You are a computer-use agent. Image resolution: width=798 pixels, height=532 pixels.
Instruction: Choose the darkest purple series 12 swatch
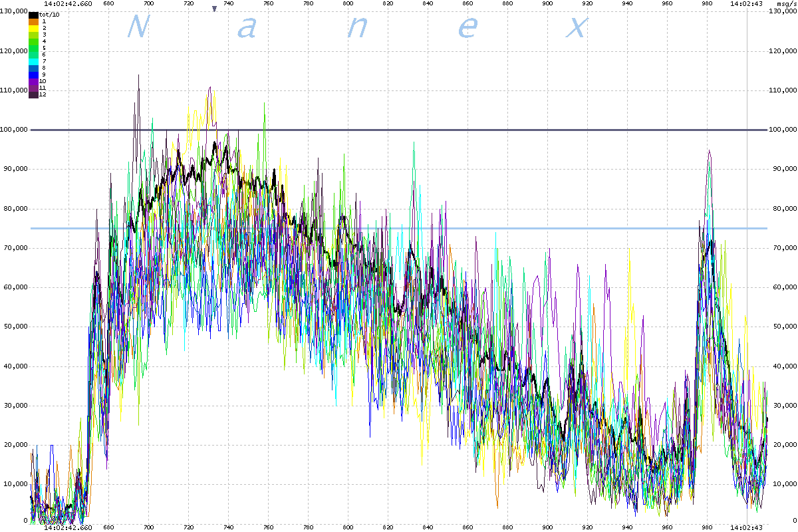(33, 94)
